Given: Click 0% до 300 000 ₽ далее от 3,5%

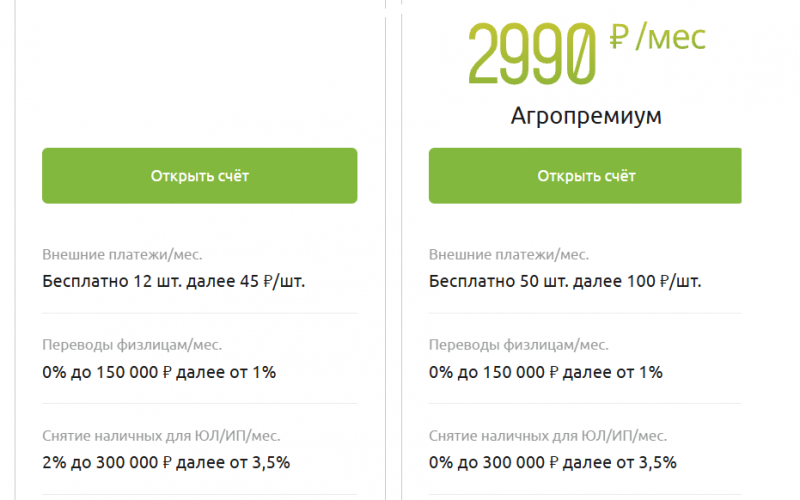Looking at the screenshot, I should click(552, 462).
